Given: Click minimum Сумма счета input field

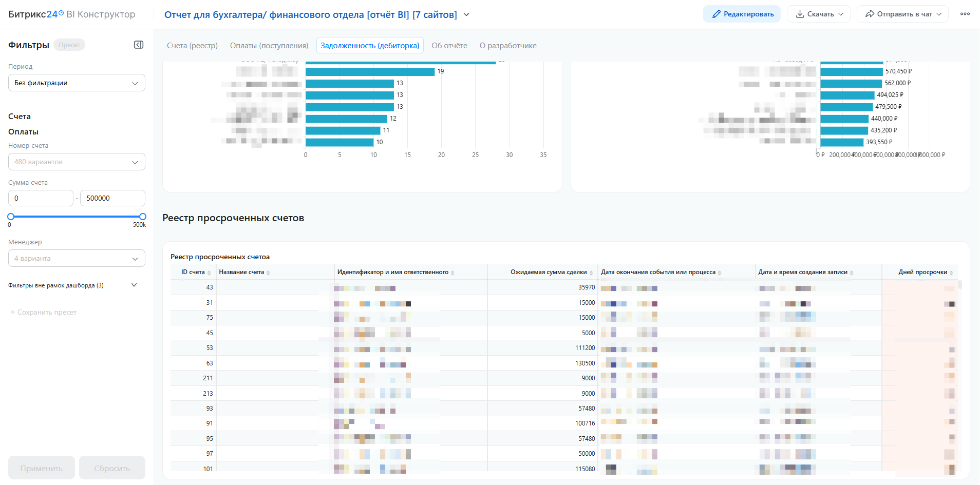Looking at the screenshot, I should (x=41, y=198).
